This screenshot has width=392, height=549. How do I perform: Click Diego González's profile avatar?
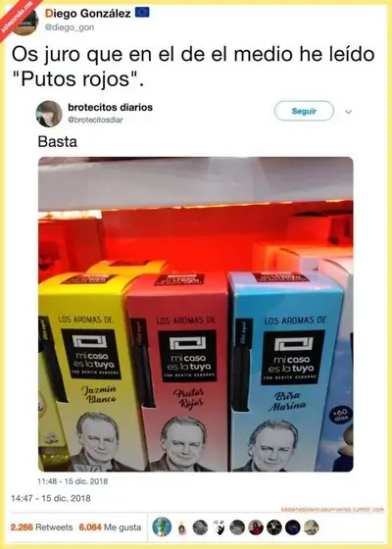pos(25,22)
